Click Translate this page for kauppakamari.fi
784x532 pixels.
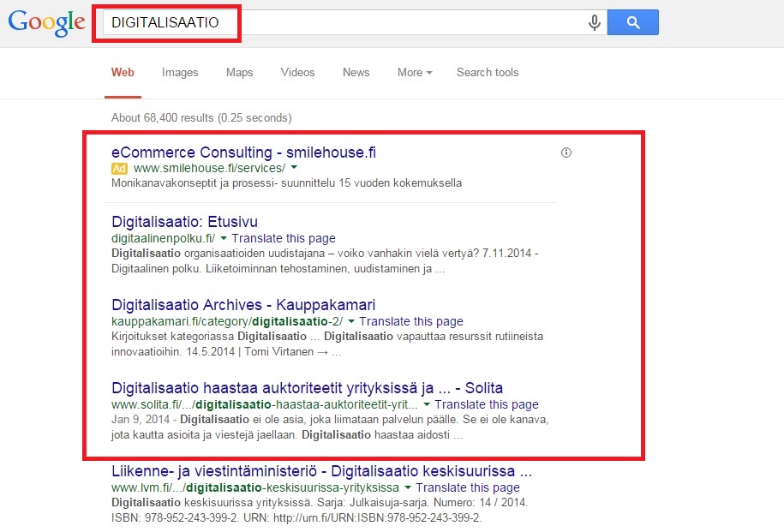tap(411, 321)
